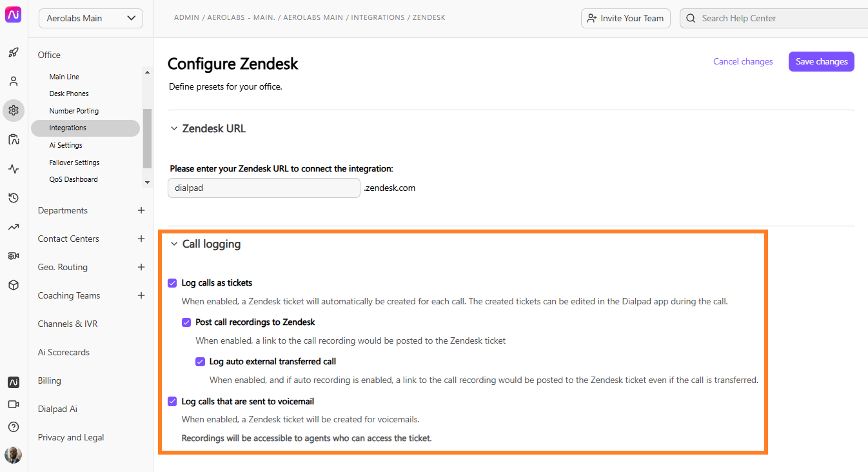Select the settings gear icon in sidebar
This screenshot has height=472, width=868.
click(x=14, y=110)
